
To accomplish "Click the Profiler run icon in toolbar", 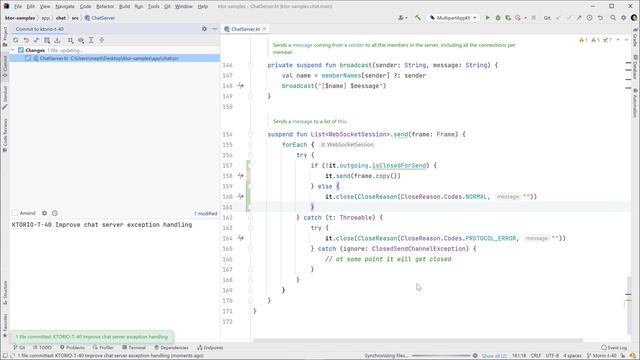I will point(518,18).
